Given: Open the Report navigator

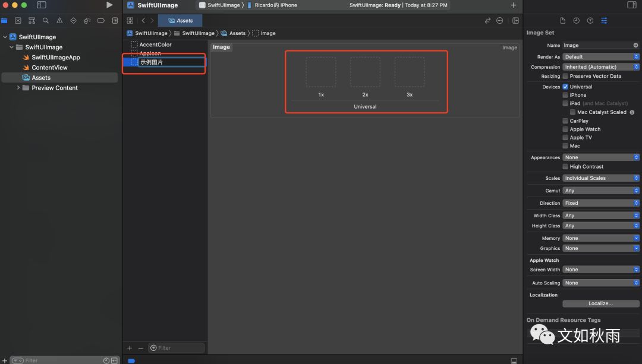Looking at the screenshot, I should pyautogui.click(x=115, y=20).
